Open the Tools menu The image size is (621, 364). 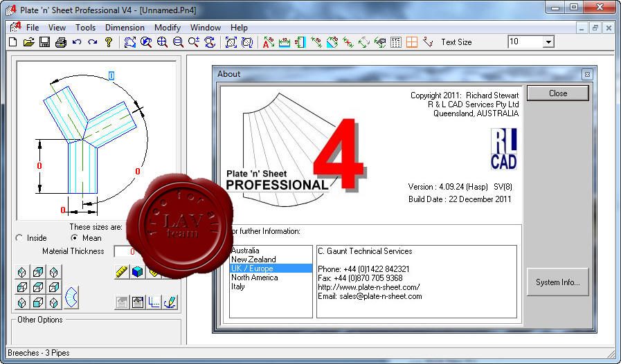point(86,28)
